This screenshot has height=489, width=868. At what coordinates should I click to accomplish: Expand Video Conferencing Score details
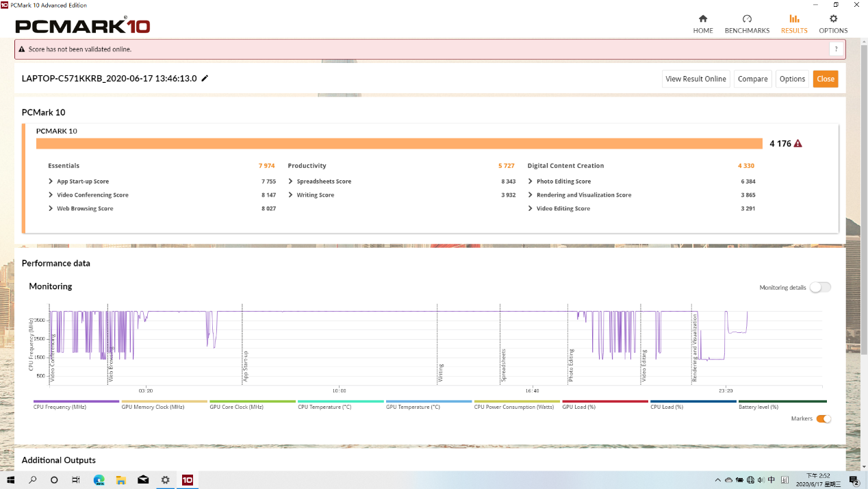(51, 195)
